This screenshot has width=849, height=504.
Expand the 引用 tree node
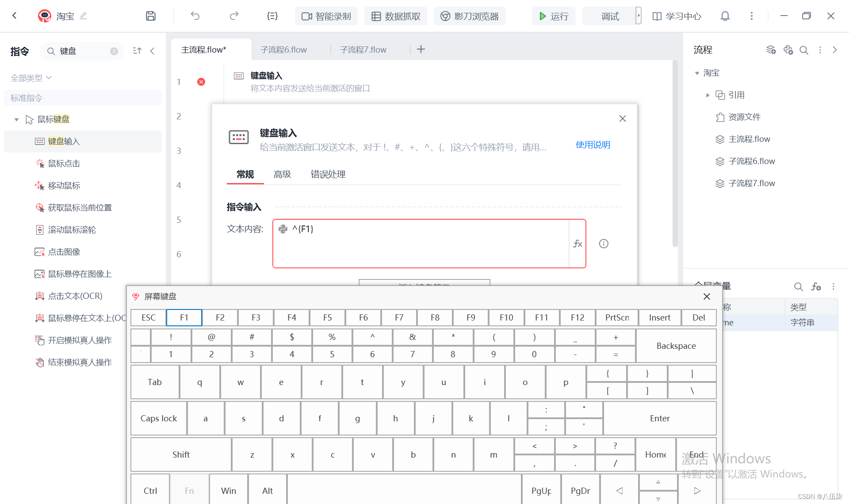tap(707, 95)
